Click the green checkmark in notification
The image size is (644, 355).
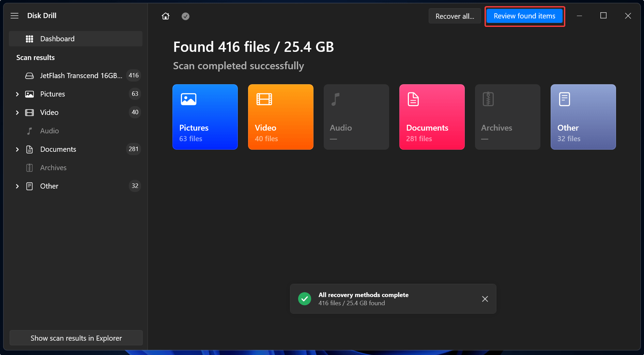click(305, 299)
